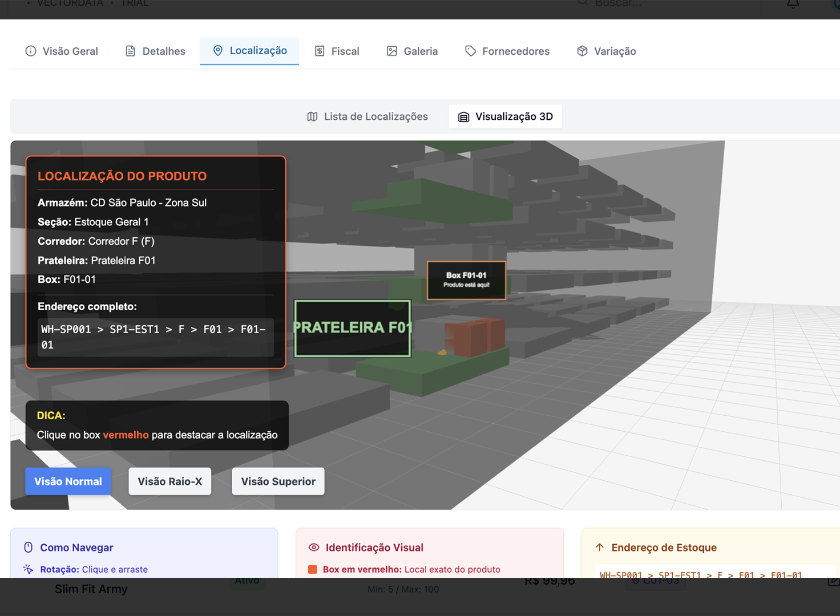Image resolution: width=840 pixels, height=616 pixels.
Task: Click the Box F01-01 label in 3D
Action: tap(466, 280)
